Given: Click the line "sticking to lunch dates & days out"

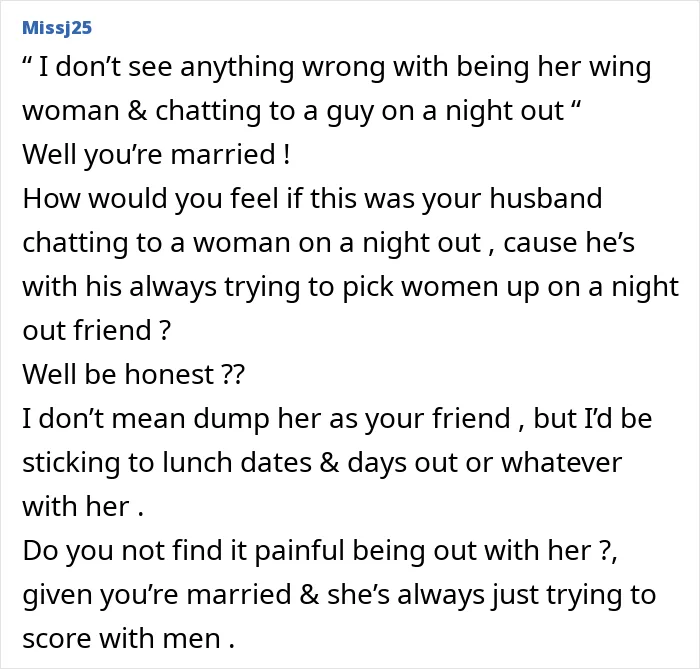Looking at the screenshot, I should pyautogui.click(x=322, y=463).
